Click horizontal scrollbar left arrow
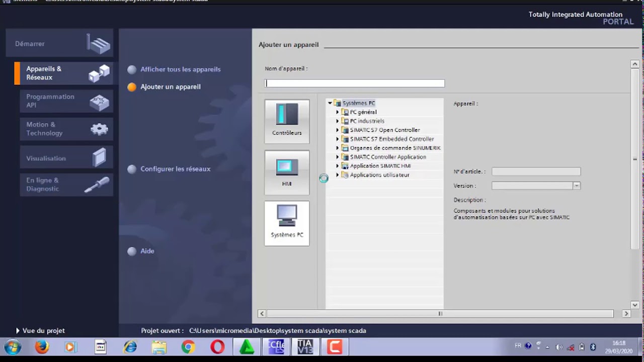 (262, 314)
